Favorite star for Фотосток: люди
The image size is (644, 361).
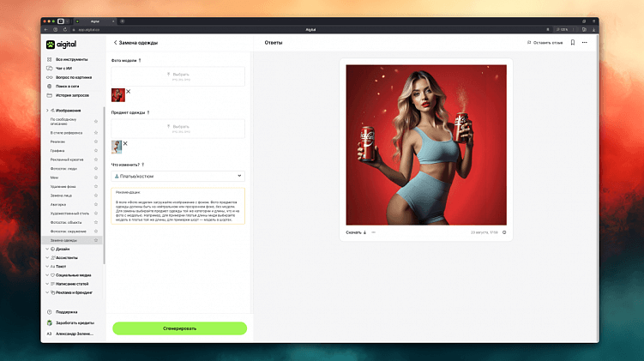[96, 168]
